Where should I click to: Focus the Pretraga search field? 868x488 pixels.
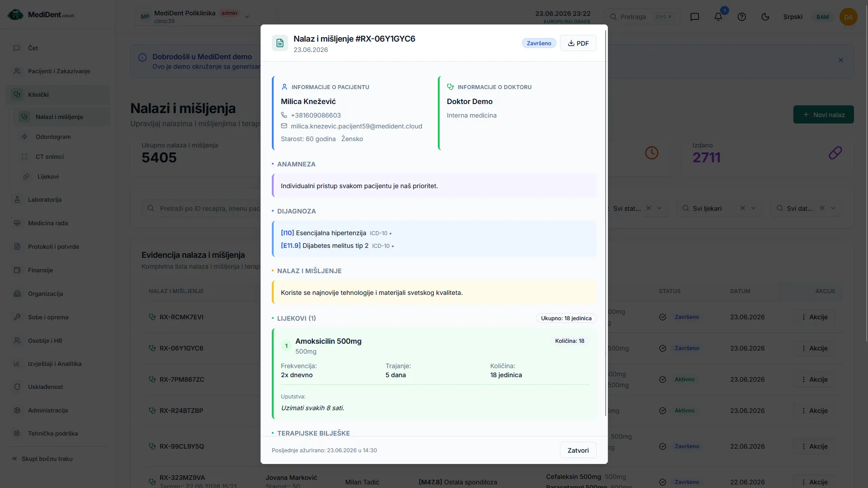[x=641, y=17]
